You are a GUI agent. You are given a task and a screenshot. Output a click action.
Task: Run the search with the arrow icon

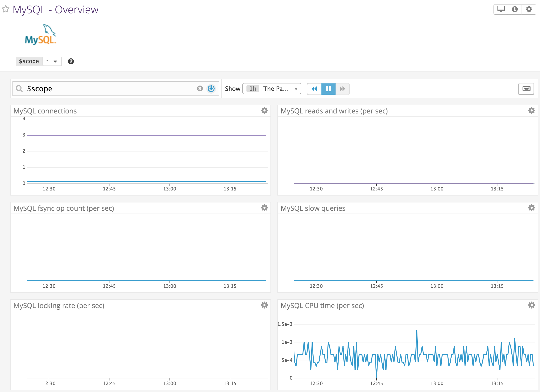pos(211,89)
